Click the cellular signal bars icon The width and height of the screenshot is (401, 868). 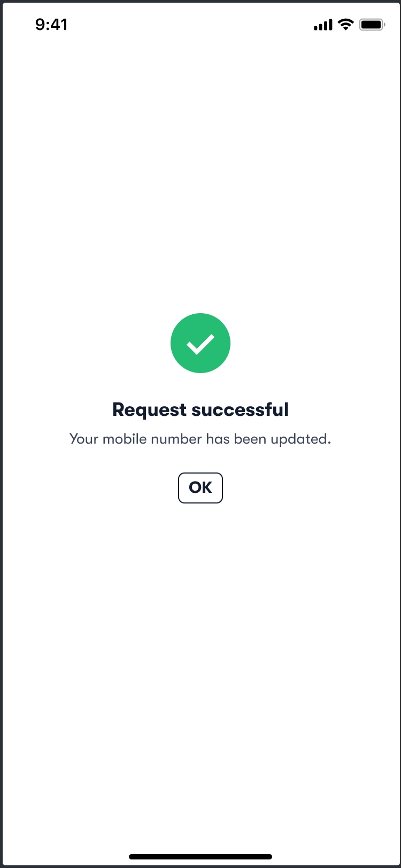click(323, 25)
